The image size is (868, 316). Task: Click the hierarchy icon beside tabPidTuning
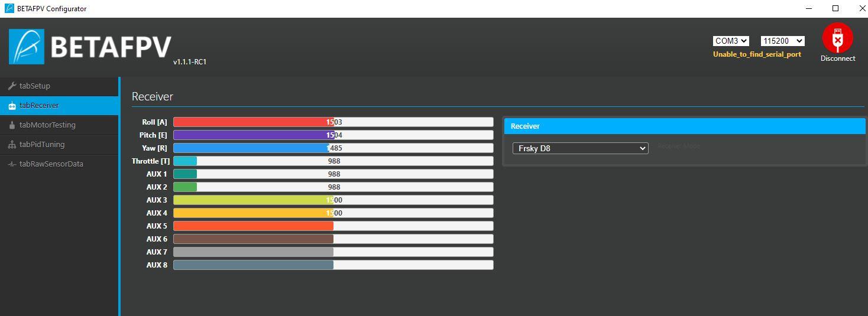[12, 145]
